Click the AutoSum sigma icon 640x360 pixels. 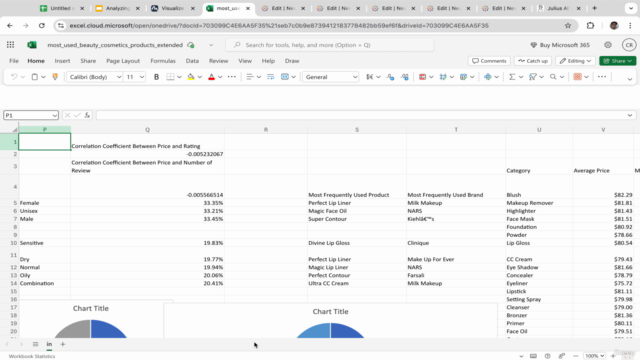tap(512, 77)
